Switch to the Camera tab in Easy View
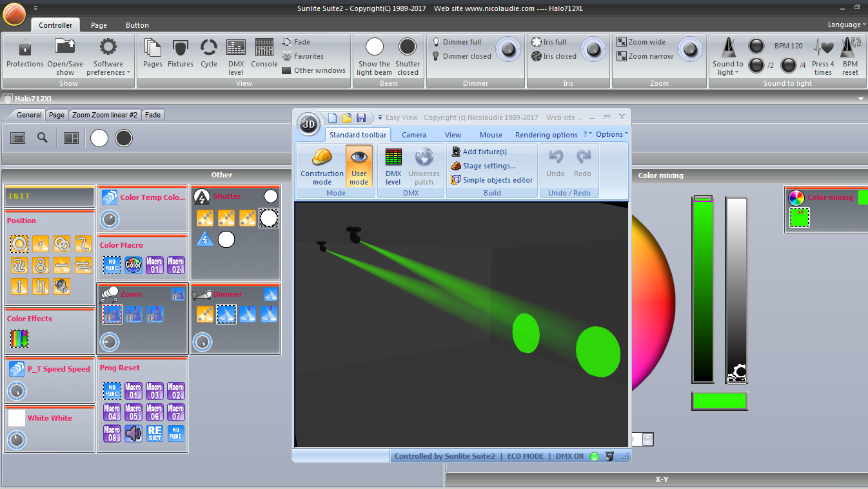Viewport: 868px width, 489px height. [414, 135]
